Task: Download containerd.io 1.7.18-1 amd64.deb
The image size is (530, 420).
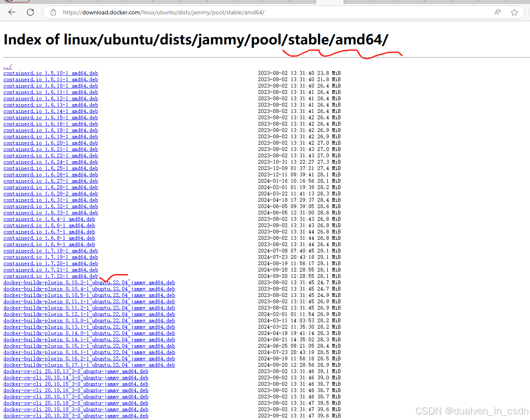Action: [51, 251]
